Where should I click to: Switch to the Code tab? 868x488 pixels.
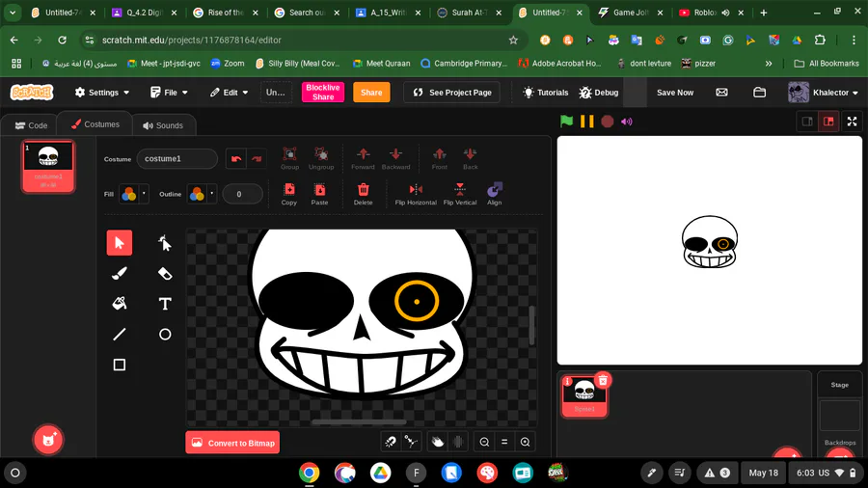31,125
